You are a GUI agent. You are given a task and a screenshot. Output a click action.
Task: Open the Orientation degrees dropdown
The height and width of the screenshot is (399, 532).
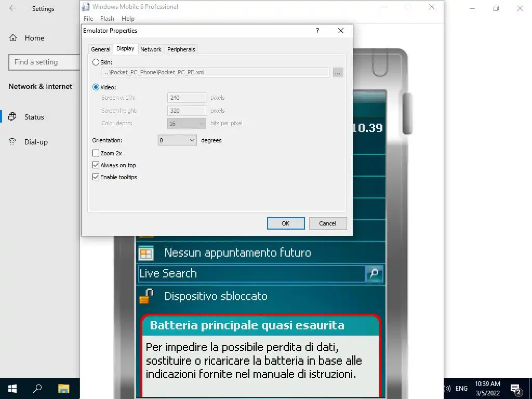(177, 140)
